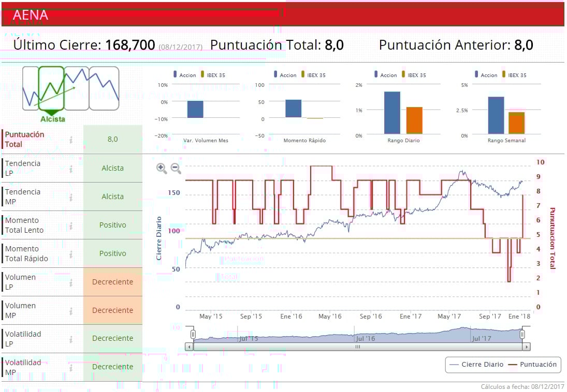Click the navigator horizontal scrollbar thumb
567x392 pixels.
point(358,347)
